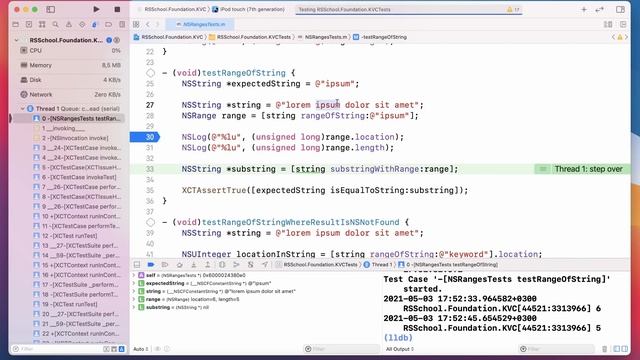640x360 pixels.
Task: Open the editor options icon in the tab bar
Action: tap(608, 24)
